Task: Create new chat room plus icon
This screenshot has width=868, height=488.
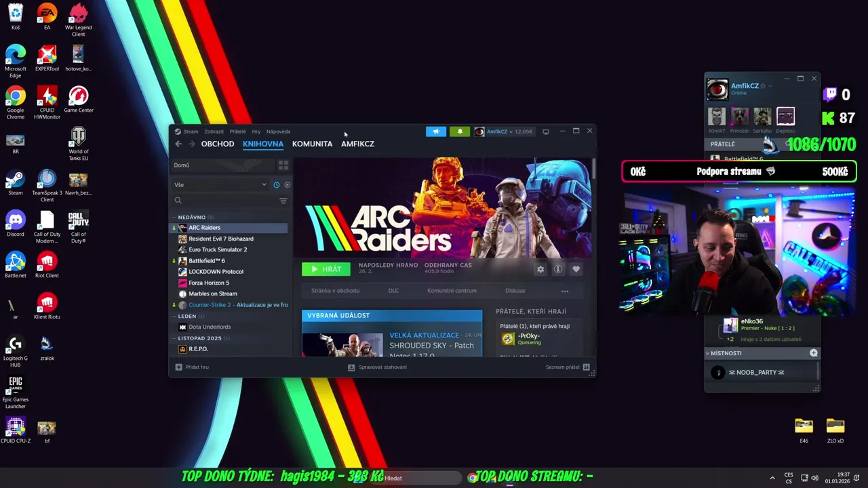Action: pos(814,353)
